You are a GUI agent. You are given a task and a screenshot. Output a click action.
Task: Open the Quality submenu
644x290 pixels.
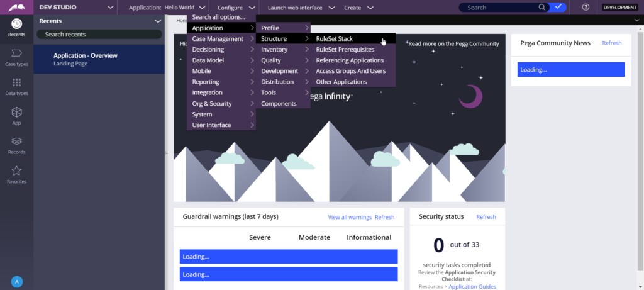click(x=283, y=60)
